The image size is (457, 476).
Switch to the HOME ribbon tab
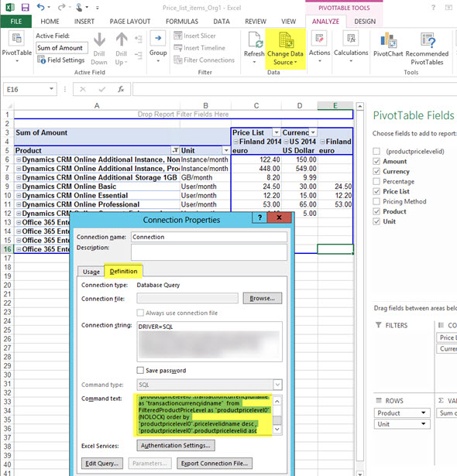pyautogui.click(x=50, y=22)
